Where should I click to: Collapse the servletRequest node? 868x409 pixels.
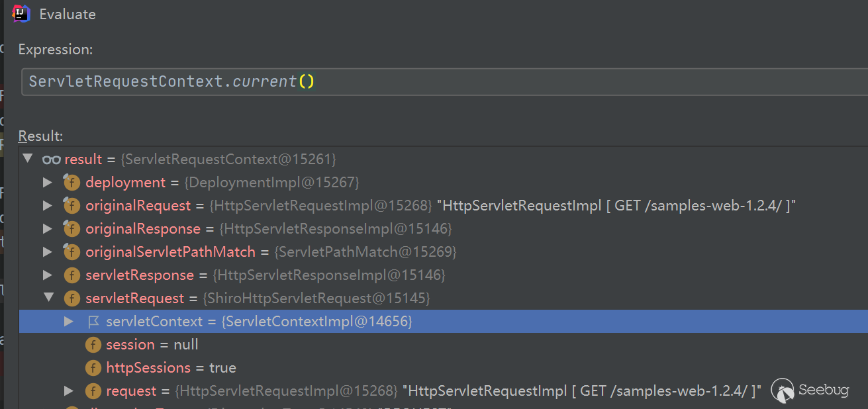click(48, 298)
